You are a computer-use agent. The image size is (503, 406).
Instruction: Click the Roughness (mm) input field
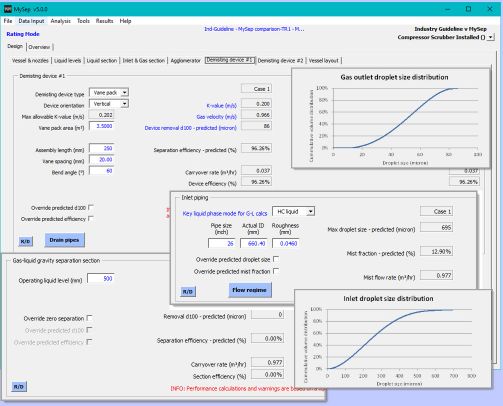pos(285,243)
